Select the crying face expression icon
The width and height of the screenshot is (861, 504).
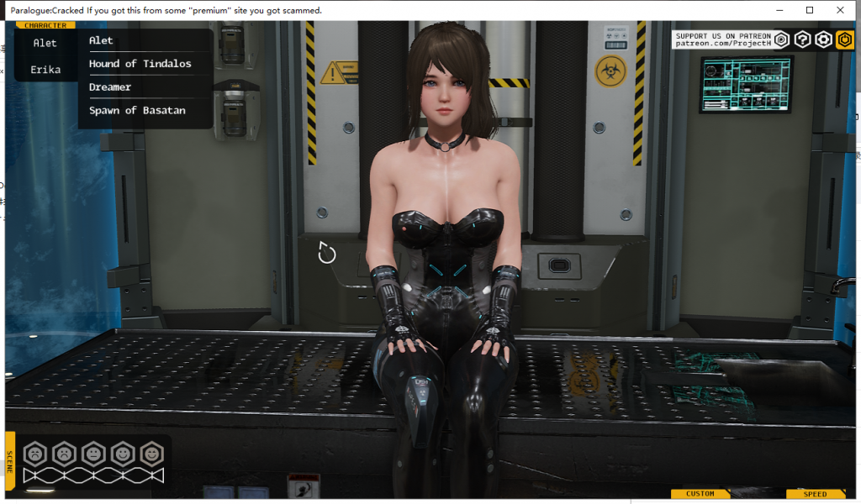pyautogui.click(x=35, y=454)
